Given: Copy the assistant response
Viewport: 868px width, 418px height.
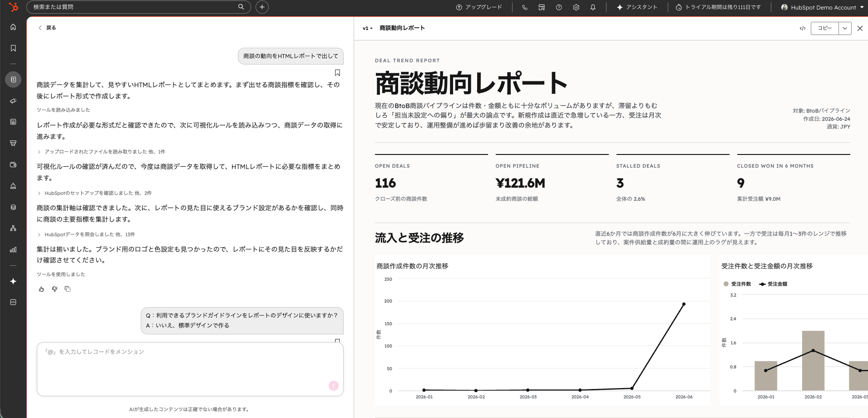Looking at the screenshot, I should [x=68, y=289].
